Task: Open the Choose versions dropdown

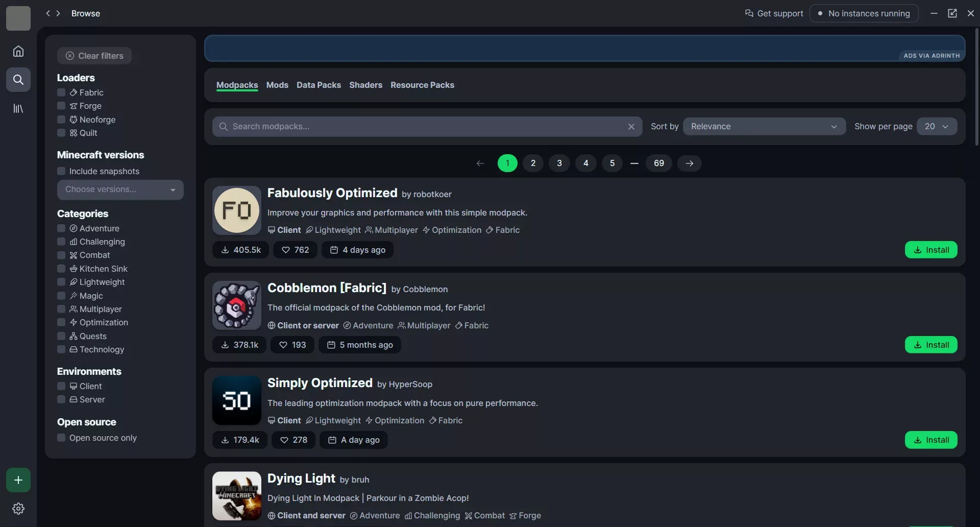Action: click(120, 189)
